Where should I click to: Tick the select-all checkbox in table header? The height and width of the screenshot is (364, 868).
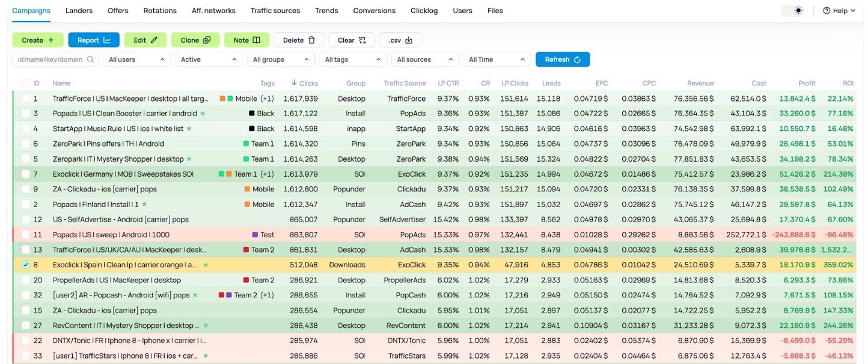[x=25, y=83]
